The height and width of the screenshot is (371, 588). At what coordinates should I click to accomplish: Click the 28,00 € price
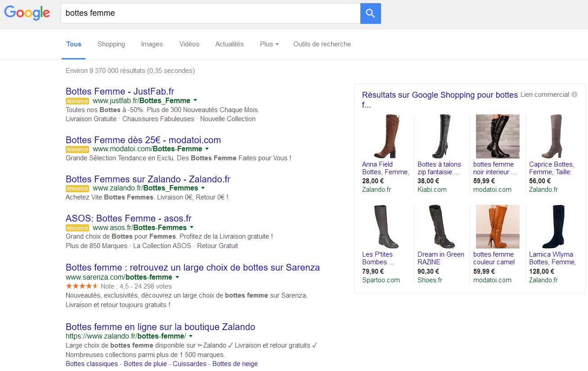tap(373, 181)
